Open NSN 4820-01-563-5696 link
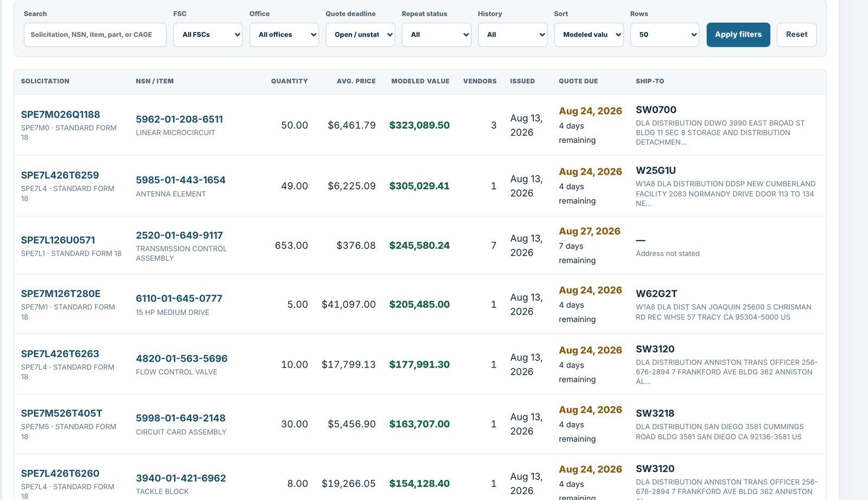The width and height of the screenshot is (868, 500). point(182,359)
